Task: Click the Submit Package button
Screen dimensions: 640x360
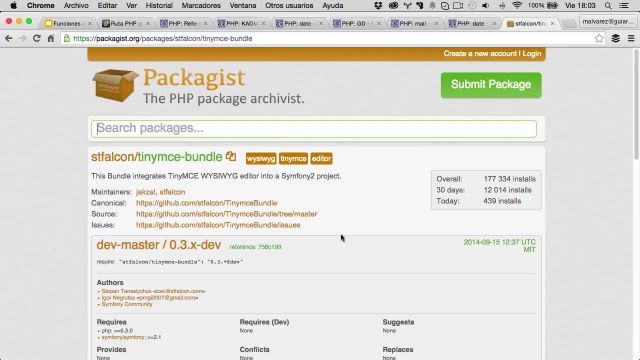Action: pyautogui.click(x=491, y=85)
